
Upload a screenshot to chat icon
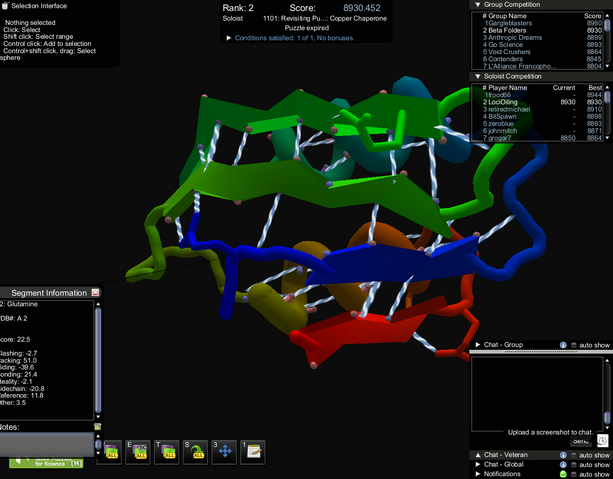(602, 441)
